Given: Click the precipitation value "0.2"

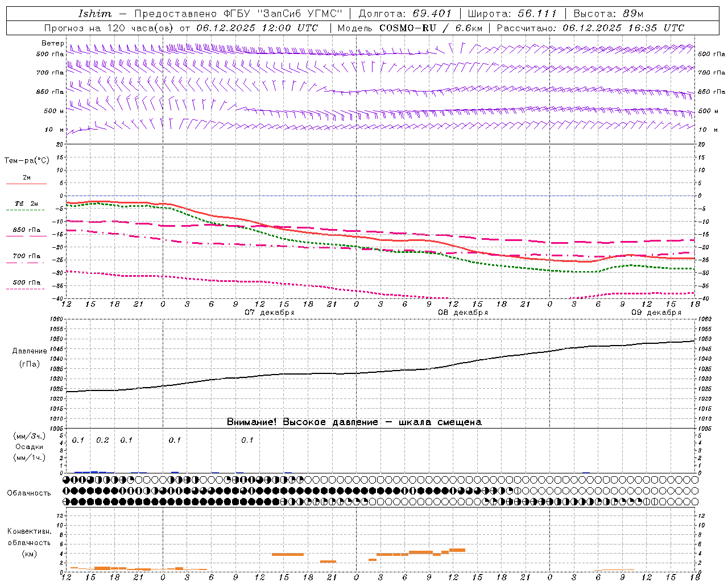Looking at the screenshot, I should 102,440.
